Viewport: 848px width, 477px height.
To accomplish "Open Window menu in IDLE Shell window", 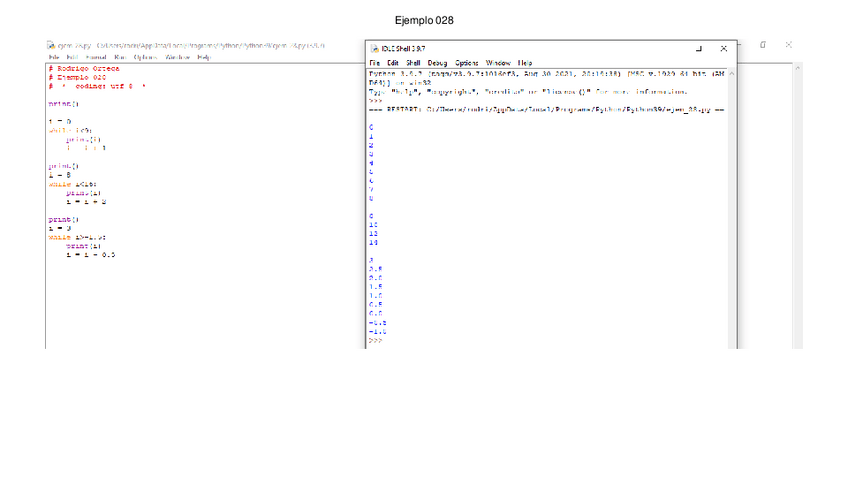I will coord(498,63).
